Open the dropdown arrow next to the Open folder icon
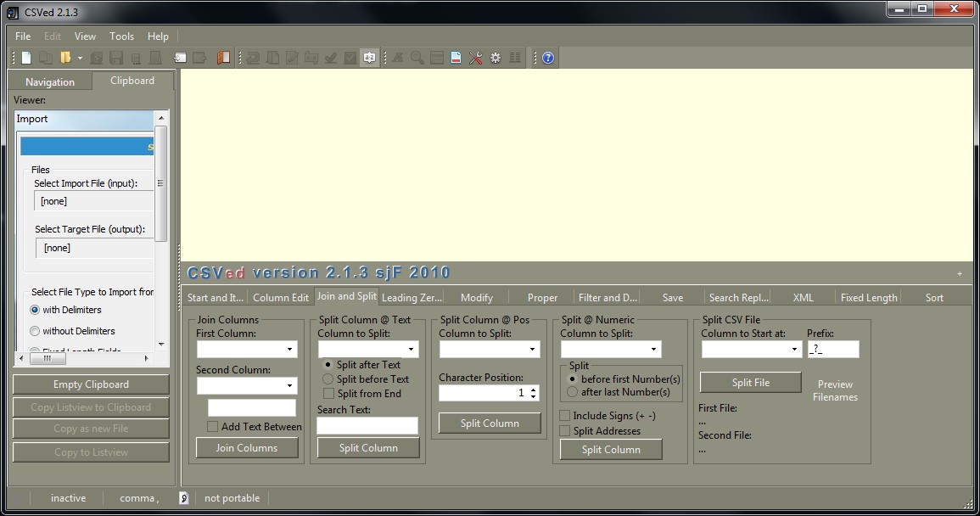This screenshot has height=516, width=980. point(80,59)
